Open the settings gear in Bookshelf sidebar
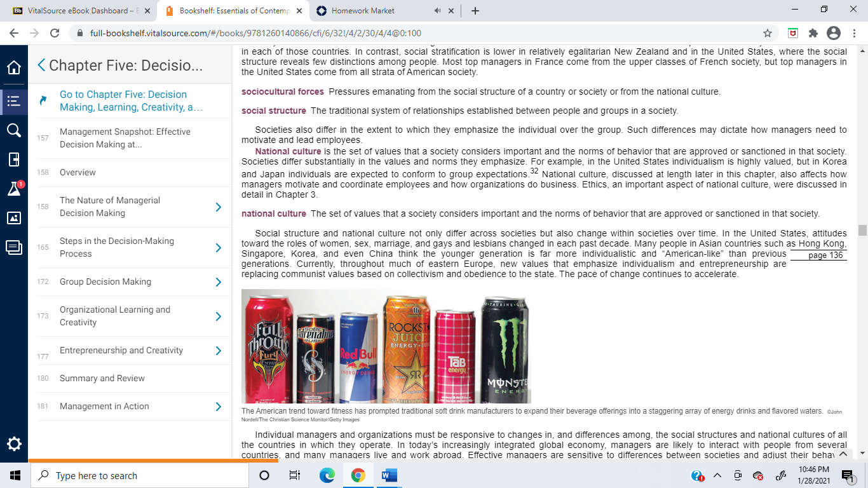The height and width of the screenshot is (488, 868). [14, 444]
